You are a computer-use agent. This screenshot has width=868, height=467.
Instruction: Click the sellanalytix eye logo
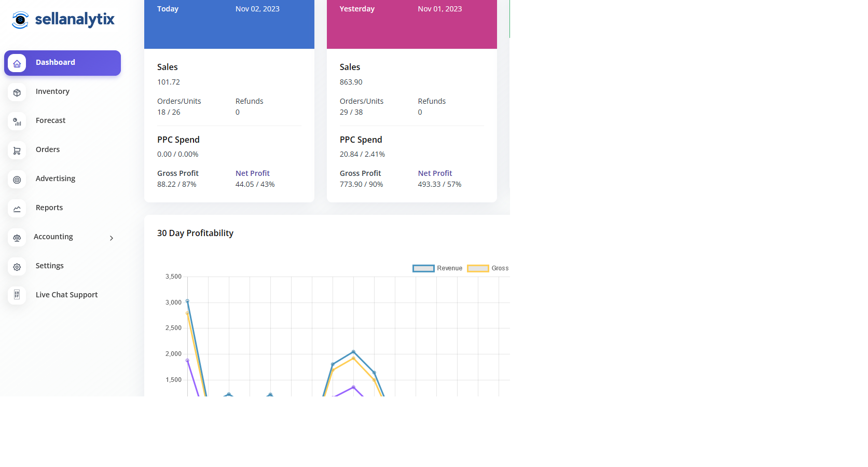click(19, 19)
